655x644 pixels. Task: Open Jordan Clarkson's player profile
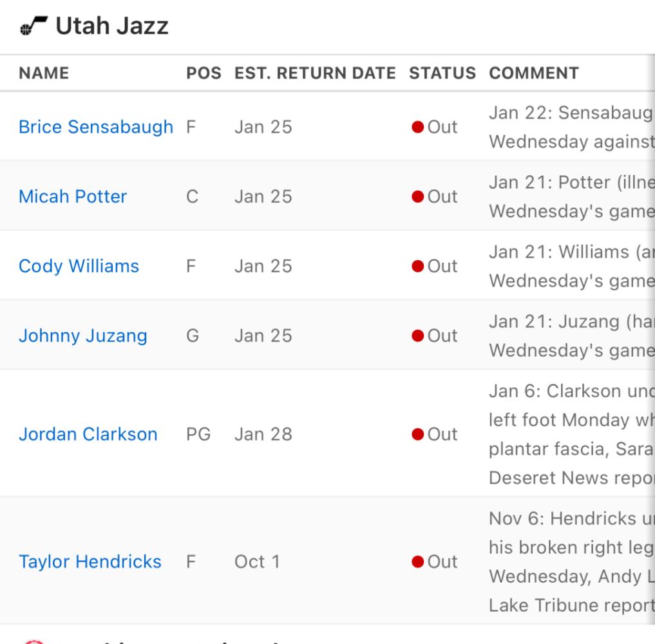(88, 434)
